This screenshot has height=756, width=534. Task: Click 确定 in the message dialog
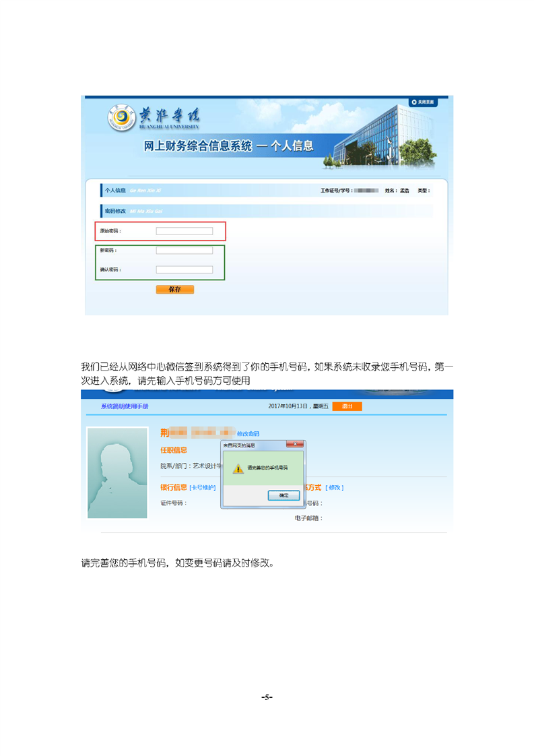click(284, 496)
